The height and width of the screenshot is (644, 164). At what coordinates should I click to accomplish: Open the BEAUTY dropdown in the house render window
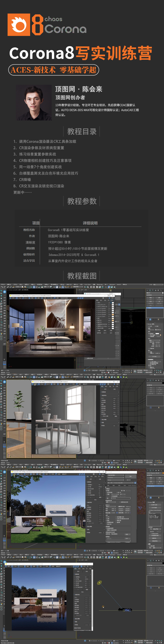(x=64, y=474)
